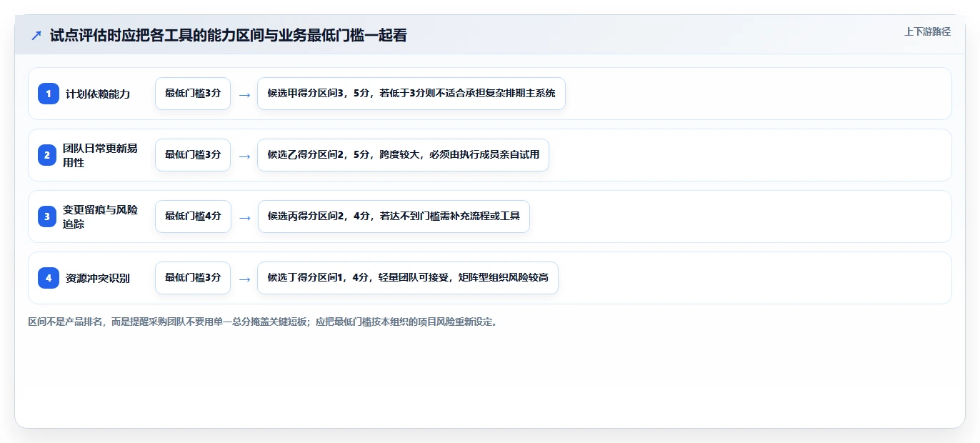Viewport: 980px width, 443px height.
Task: Click the arrow icon in the 计划依赖能力 row
Action: [244, 94]
